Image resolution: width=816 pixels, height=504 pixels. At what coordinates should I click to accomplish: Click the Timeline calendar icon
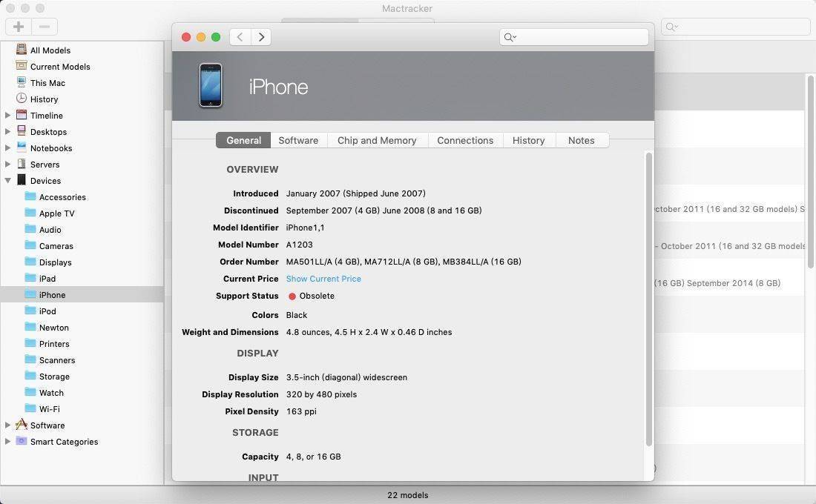[22, 115]
